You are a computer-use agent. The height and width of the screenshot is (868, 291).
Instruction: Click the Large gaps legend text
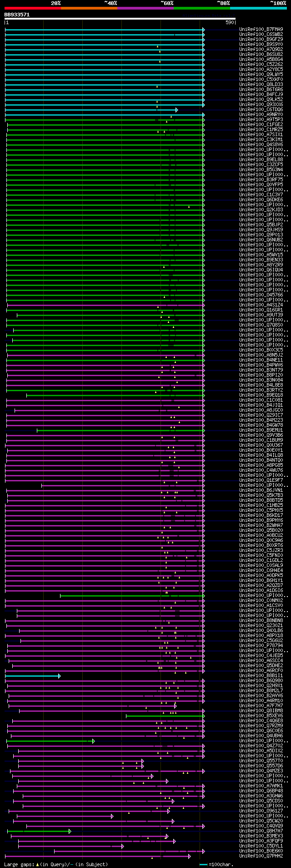56,864
